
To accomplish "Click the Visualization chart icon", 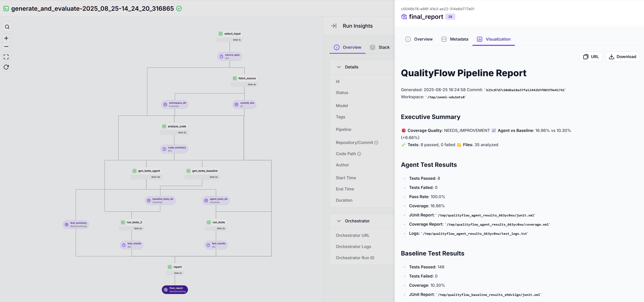I will coord(480,39).
